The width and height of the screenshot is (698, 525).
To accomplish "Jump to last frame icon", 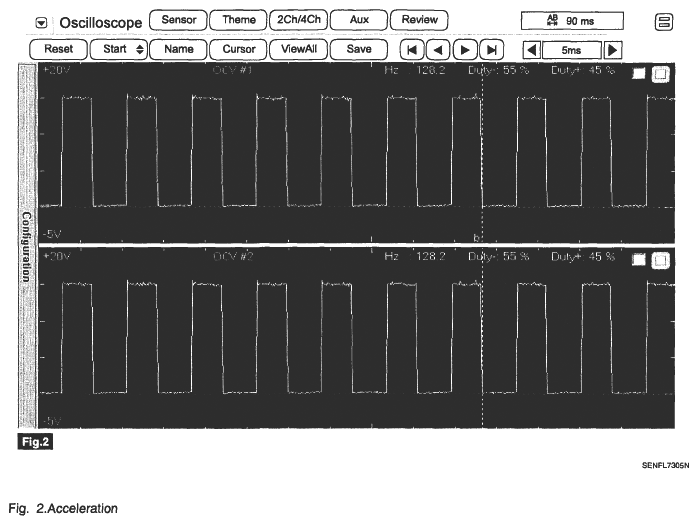I will click(489, 49).
